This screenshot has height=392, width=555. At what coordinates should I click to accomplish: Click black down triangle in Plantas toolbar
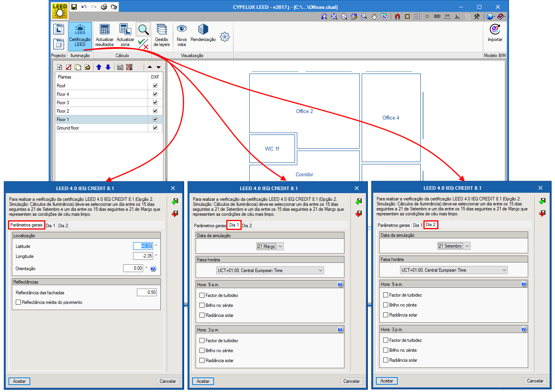coord(158,67)
